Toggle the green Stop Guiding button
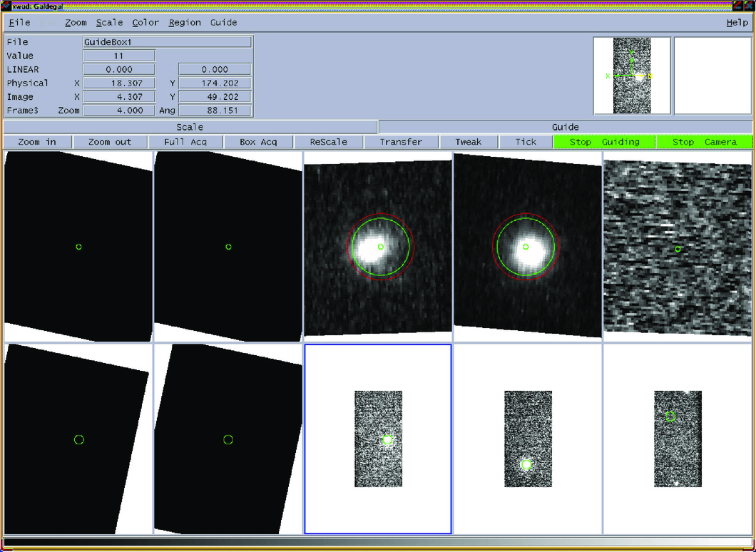The image size is (756, 552). point(603,142)
